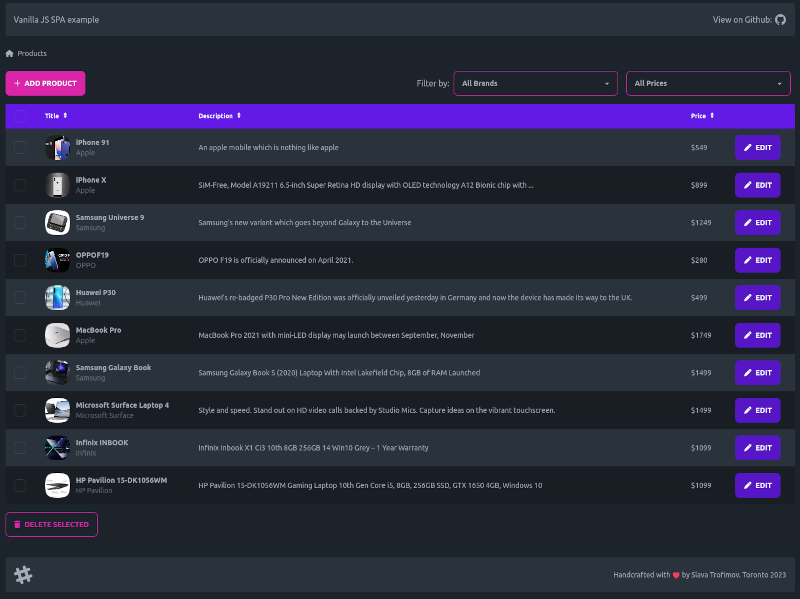Image resolution: width=800 pixels, height=599 pixels.
Task: Open the GitHub icon link
Action: [781, 19]
